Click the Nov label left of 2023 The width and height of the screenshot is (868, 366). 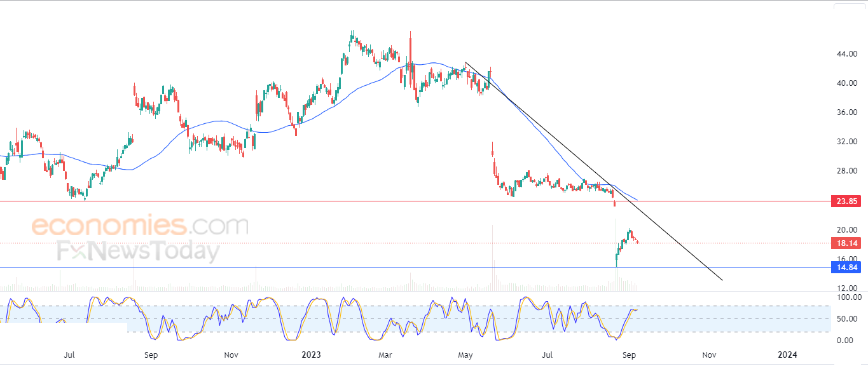[231, 355]
